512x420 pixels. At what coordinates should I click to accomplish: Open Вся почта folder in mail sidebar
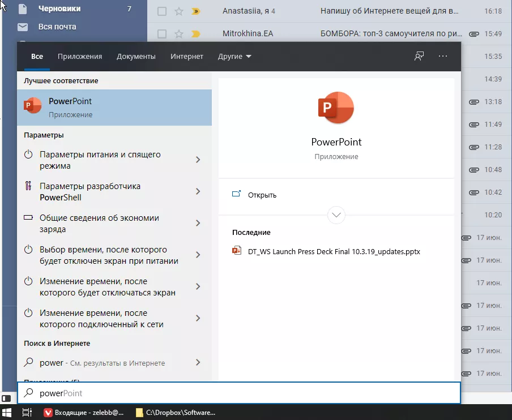coord(57,27)
